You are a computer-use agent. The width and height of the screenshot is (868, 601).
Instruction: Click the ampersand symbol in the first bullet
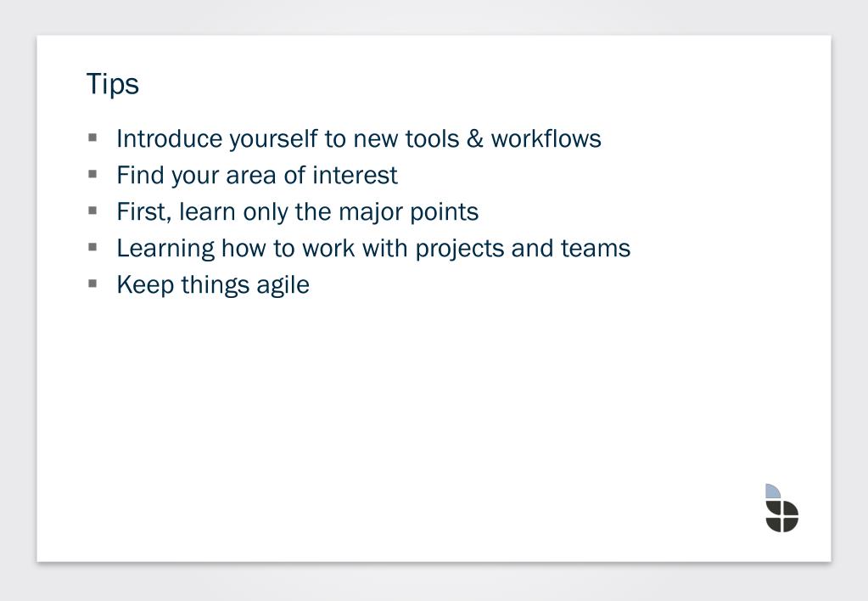[474, 138]
